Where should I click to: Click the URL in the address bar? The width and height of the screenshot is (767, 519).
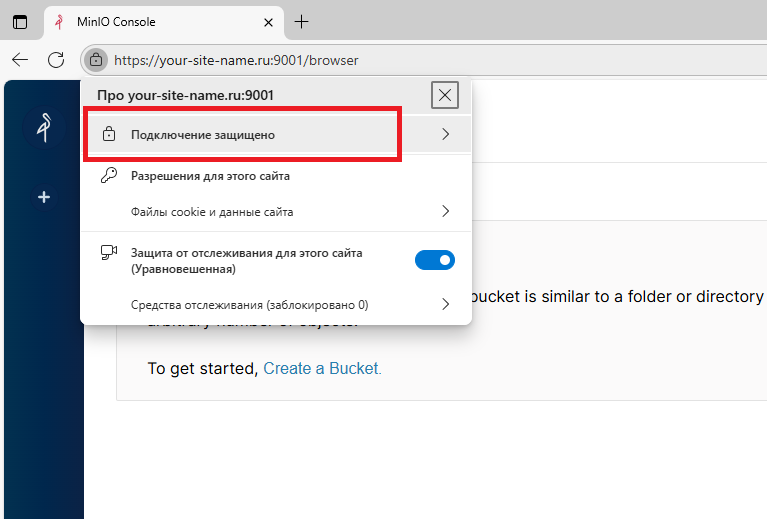point(236,60)
